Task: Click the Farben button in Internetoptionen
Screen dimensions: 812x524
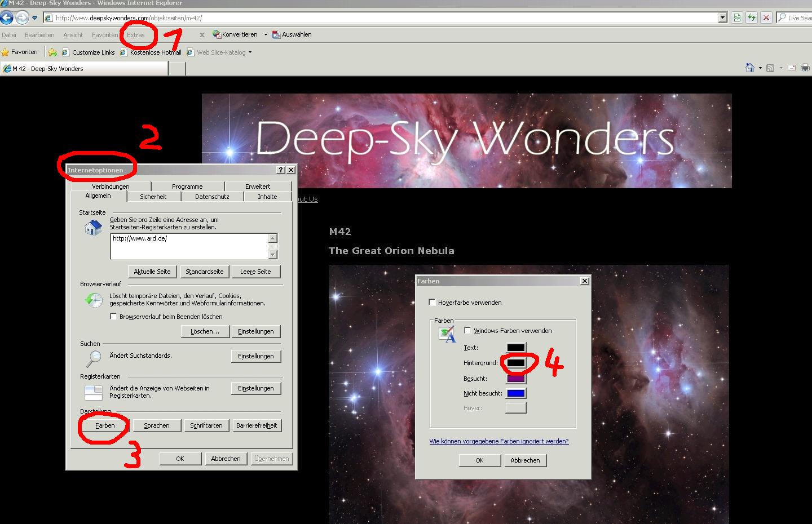Action: click(105, 425)
